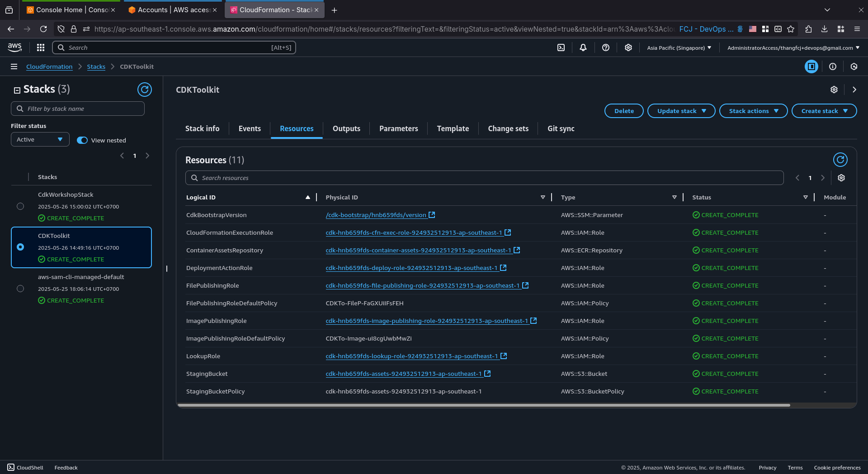
Task: Focus Filter by stack name field
Action: point(78,109)
